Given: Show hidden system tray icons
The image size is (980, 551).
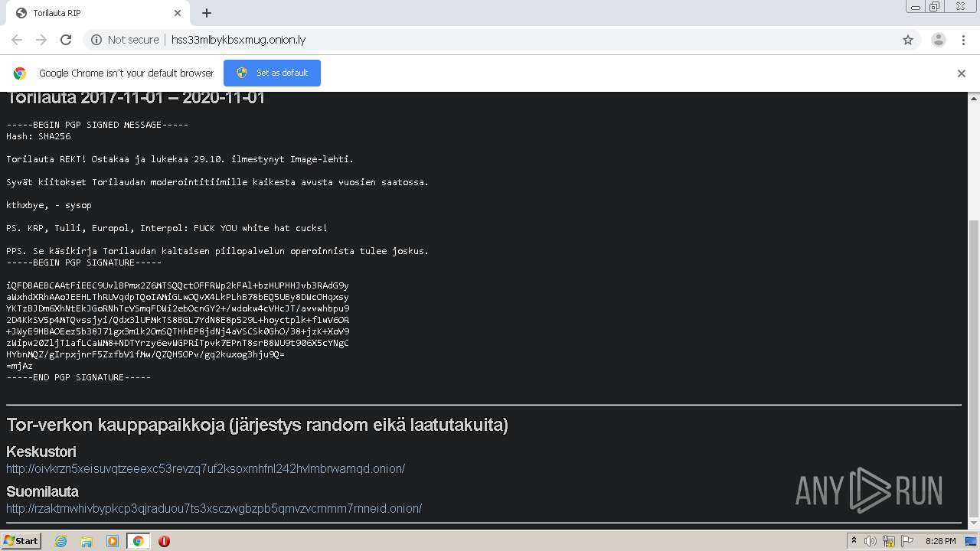Looking at the screenshot, I should pos(854,541).
